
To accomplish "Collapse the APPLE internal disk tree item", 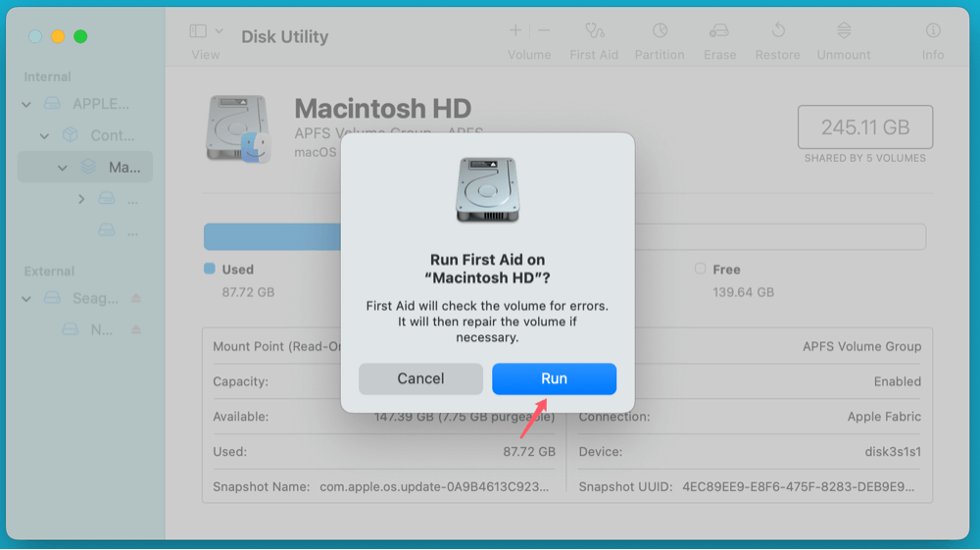I will point(27,105).
